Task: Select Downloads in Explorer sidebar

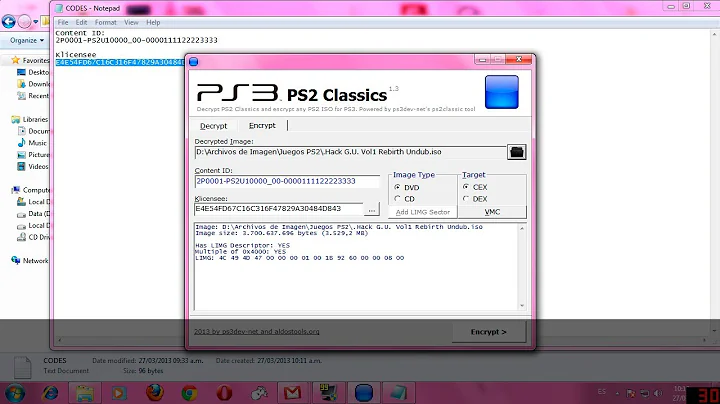Action: pos(33,84)
